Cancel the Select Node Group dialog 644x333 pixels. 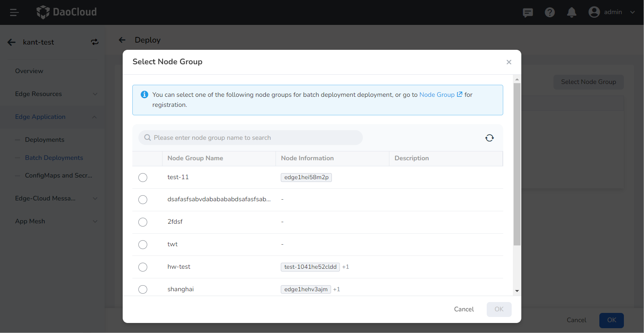coord(464,309)
